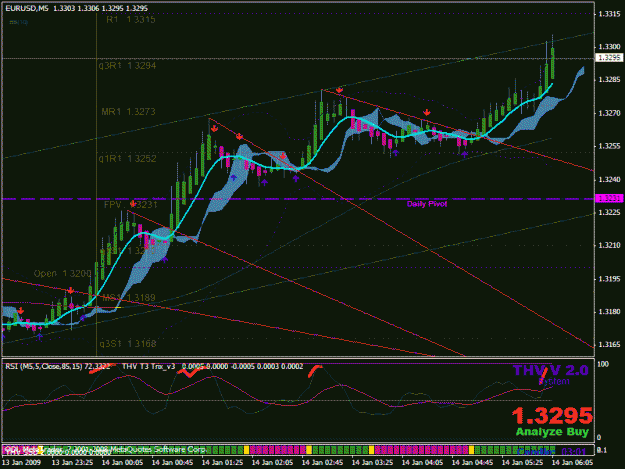Screen dimensions: 625x469
Task: Click the 03:01 candle countdown timer
Action: point(574,451)
